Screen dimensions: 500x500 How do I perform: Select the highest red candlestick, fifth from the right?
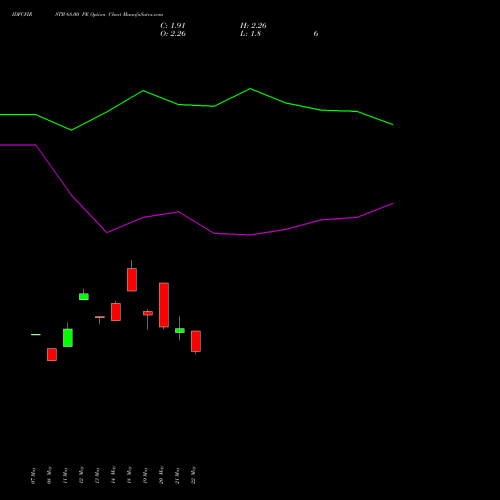132,280
